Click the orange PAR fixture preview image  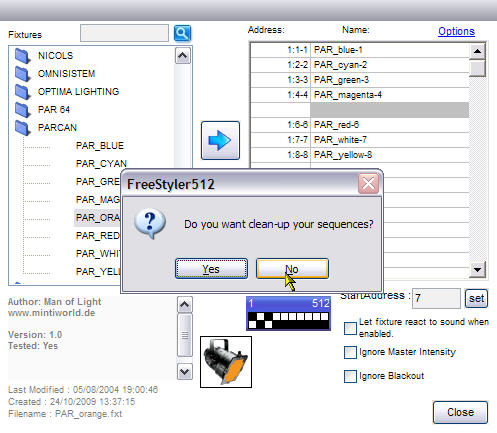(x=226, y=362)
